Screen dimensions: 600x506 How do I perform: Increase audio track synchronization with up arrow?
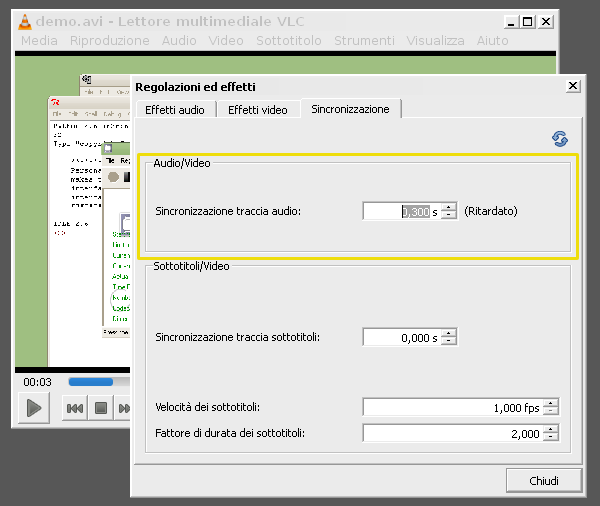pos(449,207)
